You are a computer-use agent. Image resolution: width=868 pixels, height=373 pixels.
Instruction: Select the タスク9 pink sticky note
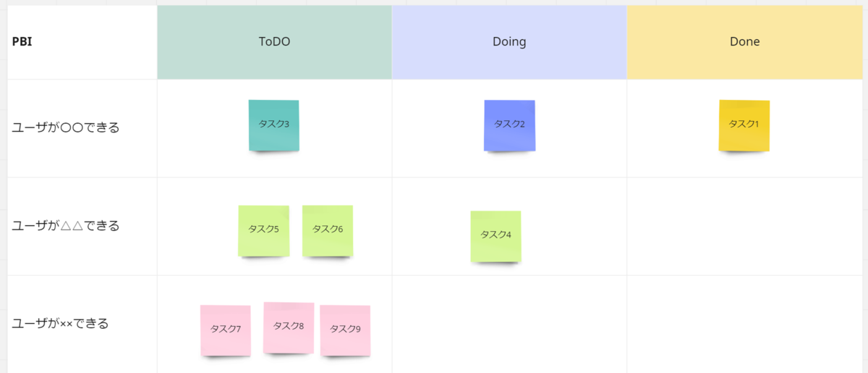pyautogui.click(x=345, y=330)
